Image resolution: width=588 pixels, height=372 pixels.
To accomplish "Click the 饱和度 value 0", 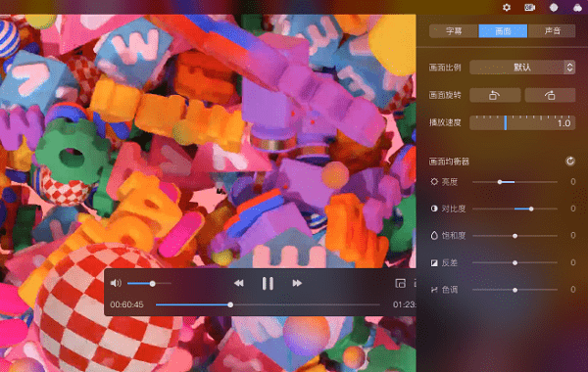I will pyautogui.click(x=573, y=236).
